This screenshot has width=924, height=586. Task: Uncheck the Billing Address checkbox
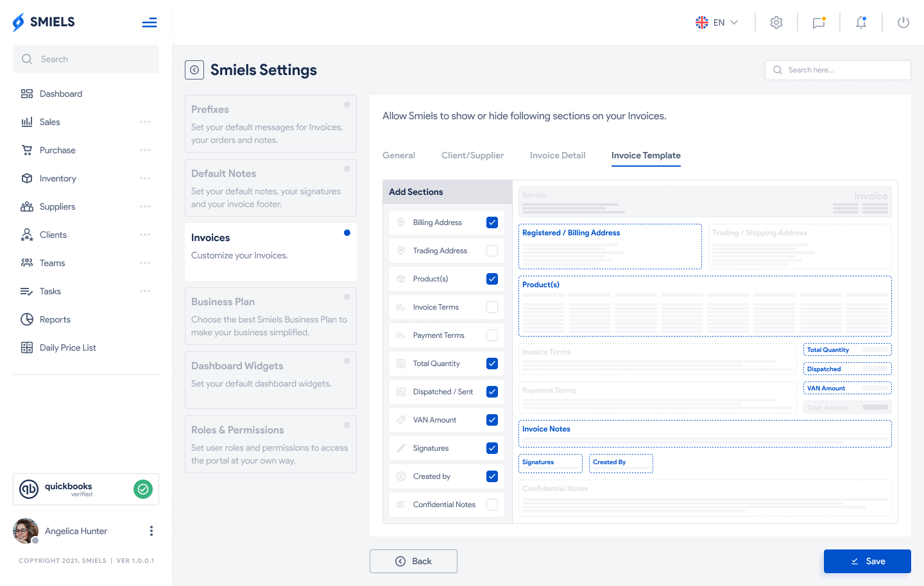[x=492, y=222]
